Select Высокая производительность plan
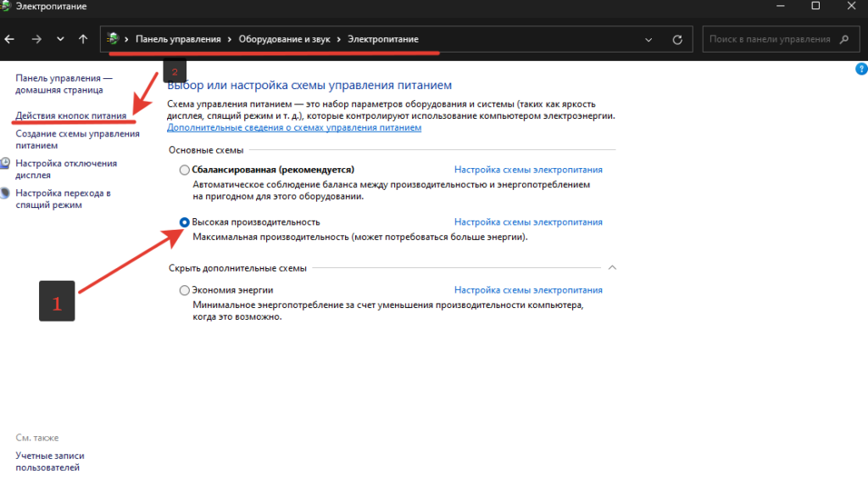868x487 pixels. (184, 222)
